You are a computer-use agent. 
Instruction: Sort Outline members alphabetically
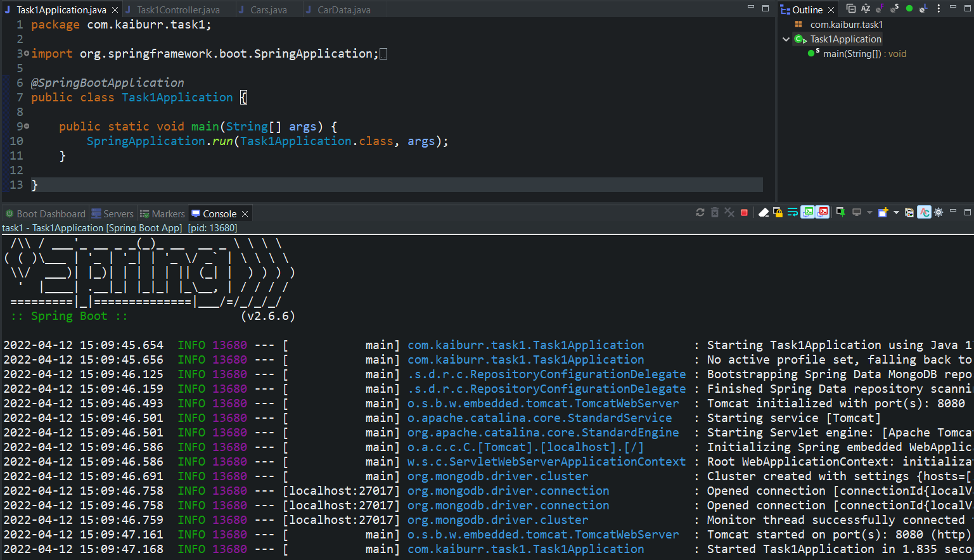pyautogui.click(x=866, y=8)
